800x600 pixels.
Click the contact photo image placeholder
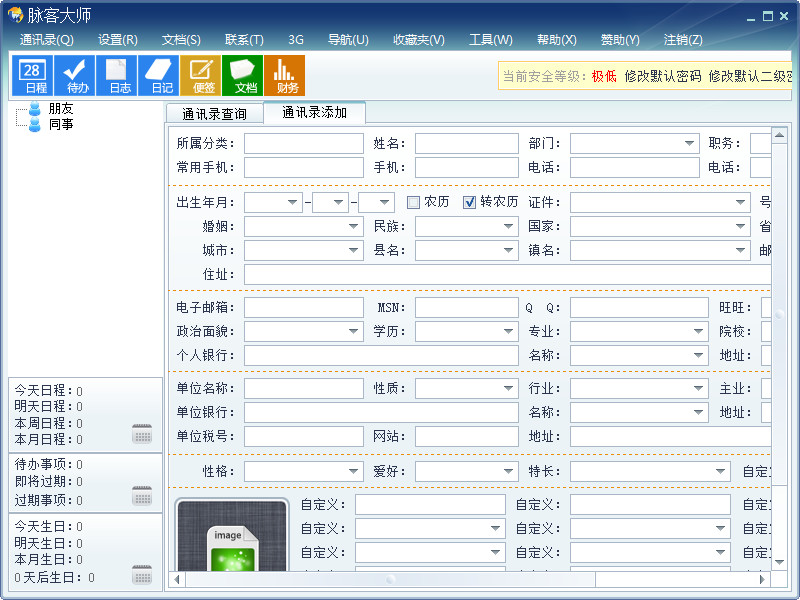232,535
